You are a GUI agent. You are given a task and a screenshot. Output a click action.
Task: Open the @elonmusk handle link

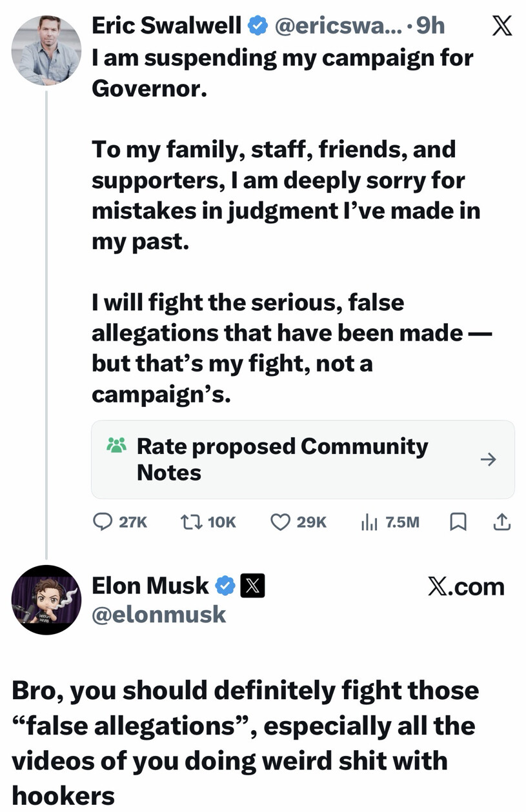(159, 615)
